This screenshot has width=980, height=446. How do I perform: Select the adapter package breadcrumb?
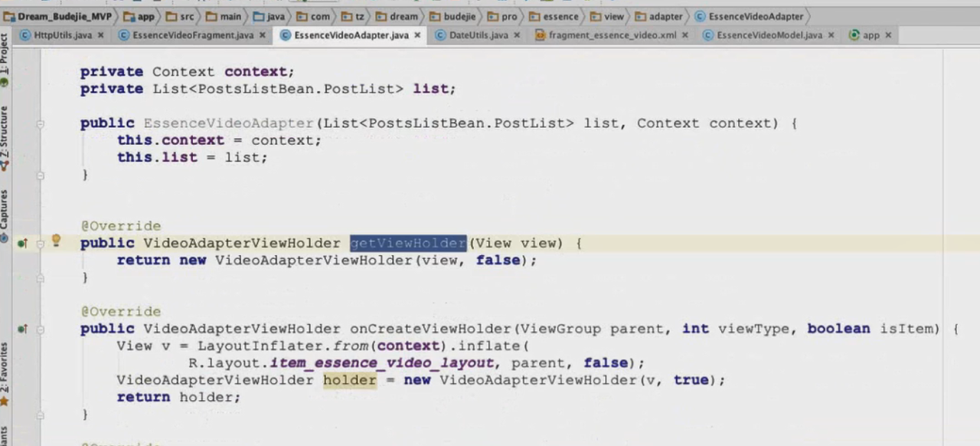click(x=659, y=16)
